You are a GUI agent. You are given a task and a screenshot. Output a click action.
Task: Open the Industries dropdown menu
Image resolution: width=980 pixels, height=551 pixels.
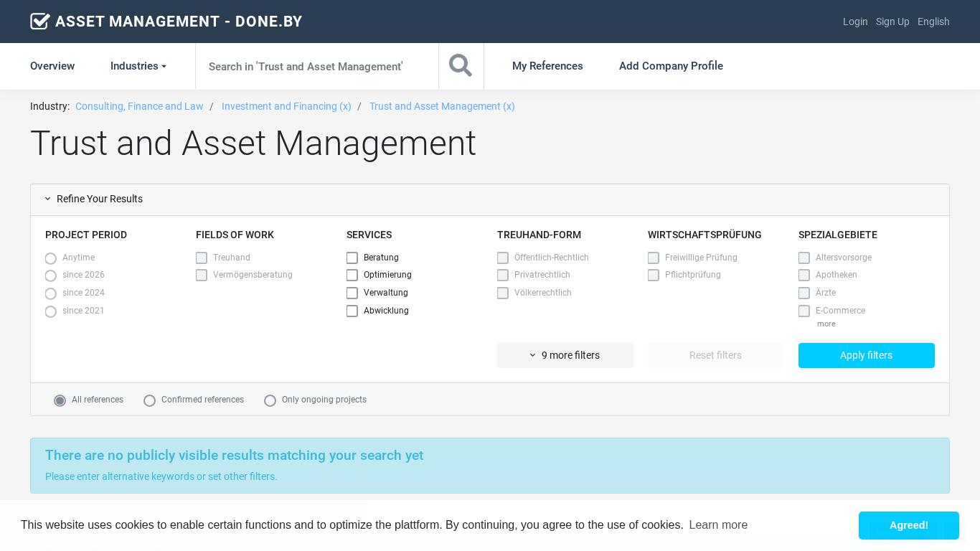click(x=138, y=66)
